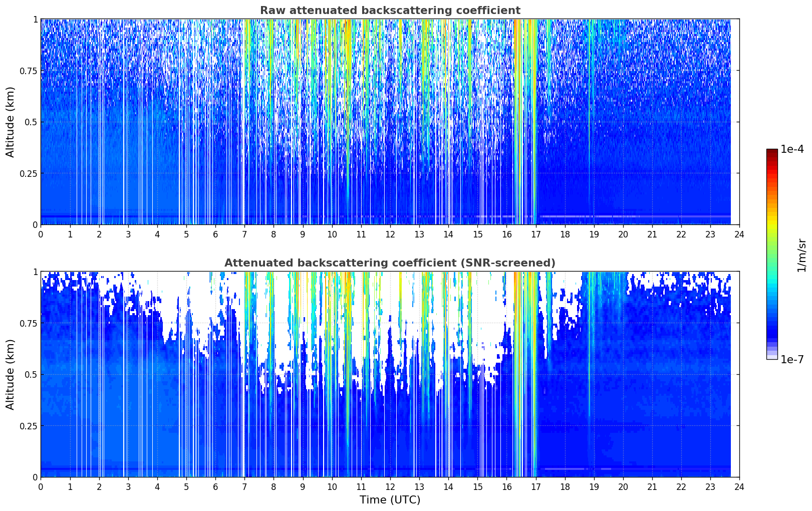Screen dimensions: 812x511
Task: Click the '1e-4' colorbar maximum label
Action: coord(792,150)
